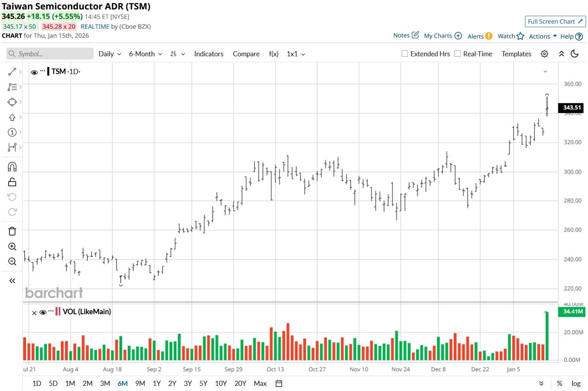
Task: Enable the Extended Hrs checkbox
Action: 404,54
